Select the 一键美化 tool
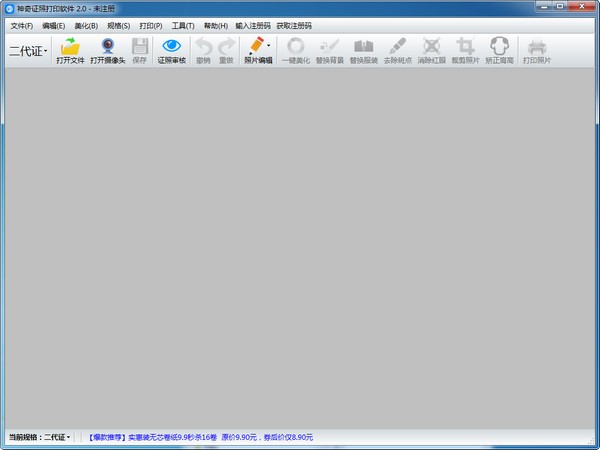Screen dimensions: 600x450 click(x=295, y=47)
